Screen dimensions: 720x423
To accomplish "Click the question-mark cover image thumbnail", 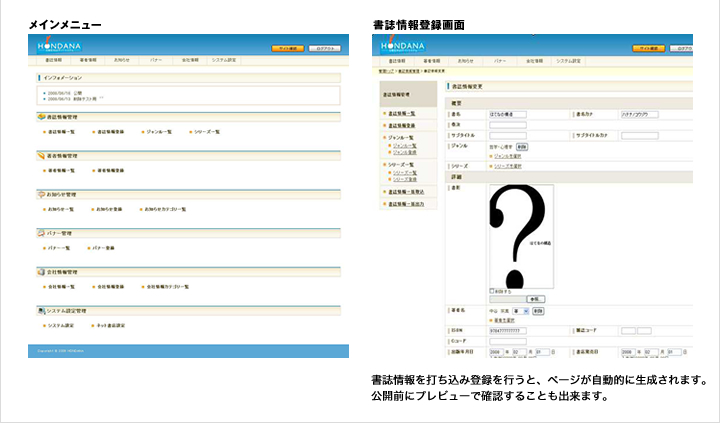I will 522,237.
